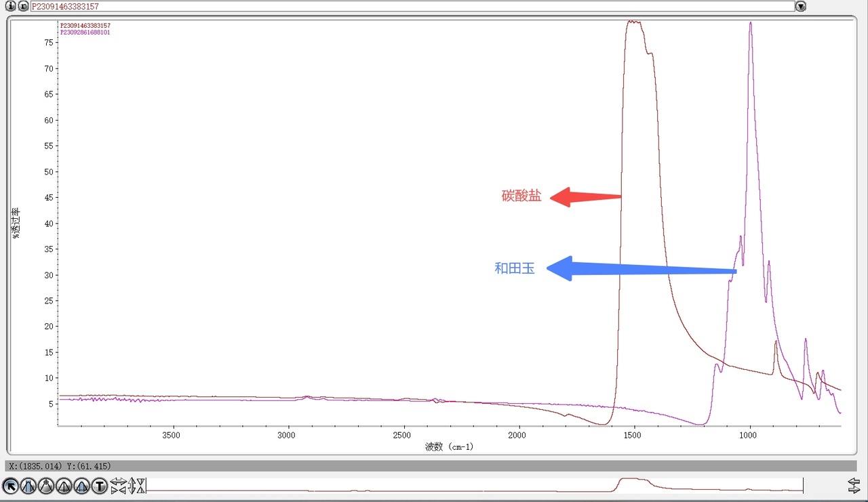This screenshot has width=868, height=502.
Task: Click the 波数 (cm-1) axis label
Action: tap(450, 447)
